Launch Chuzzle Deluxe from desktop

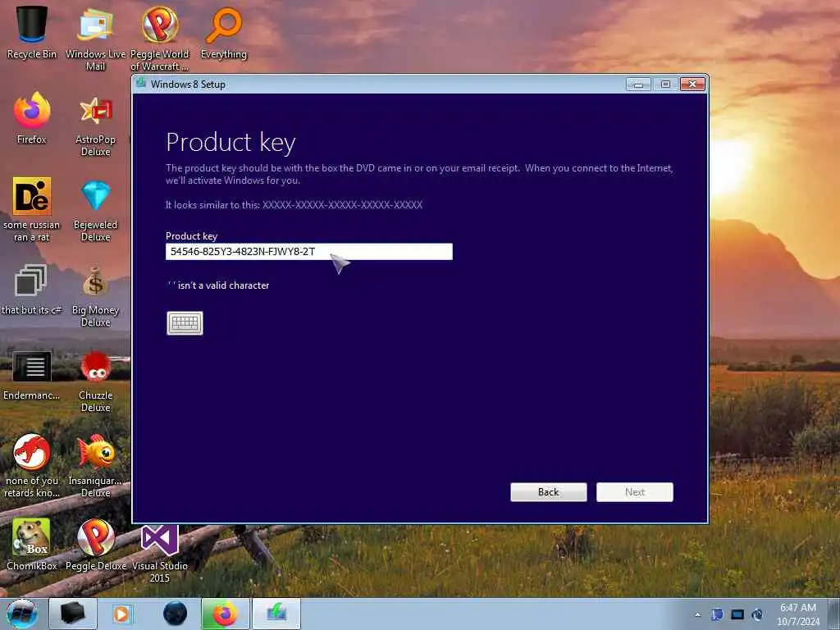[x=95, y=381]
